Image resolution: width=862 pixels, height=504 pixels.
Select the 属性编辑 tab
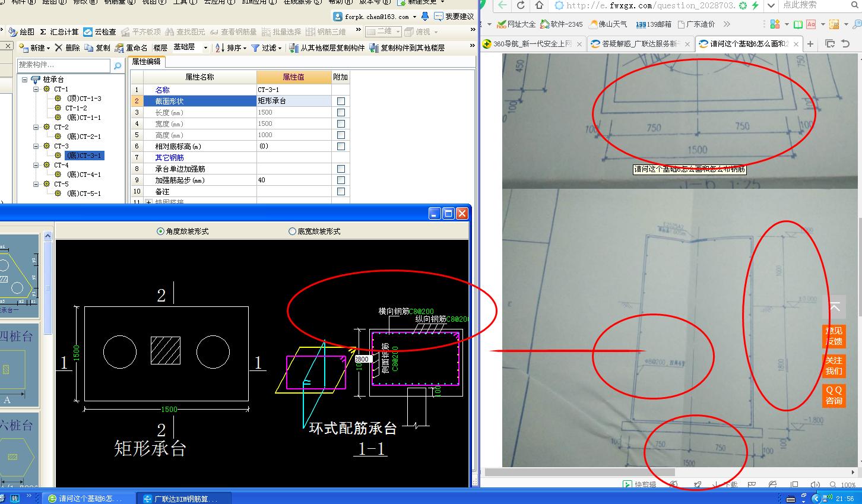(145, 61)
